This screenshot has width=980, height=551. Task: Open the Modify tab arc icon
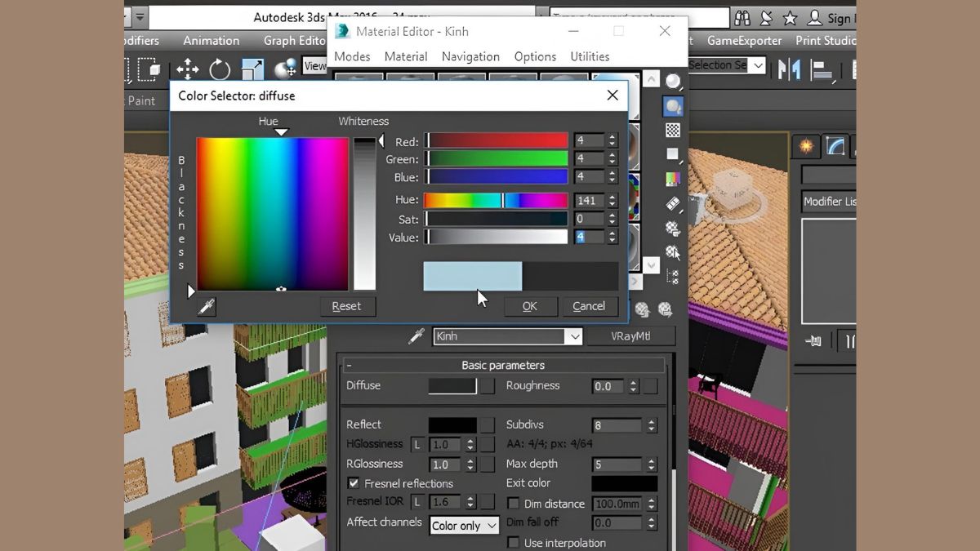tap(835, 146)
